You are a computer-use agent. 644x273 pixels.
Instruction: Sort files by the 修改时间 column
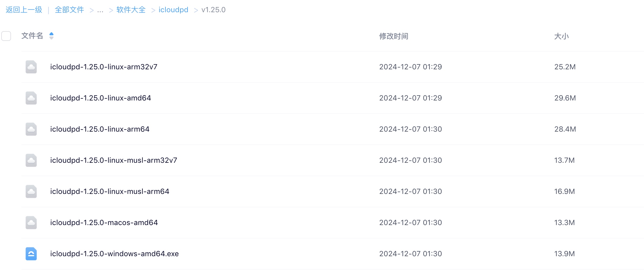coord(394,36)
